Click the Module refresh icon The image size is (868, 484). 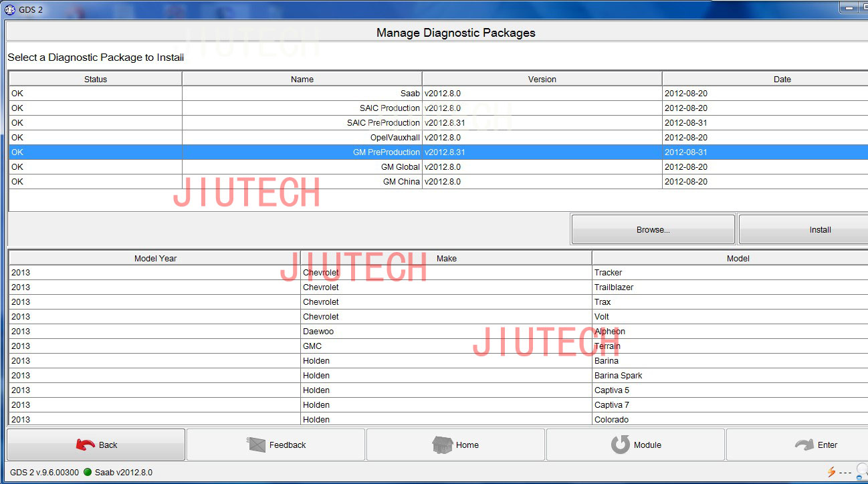(621, 445)
